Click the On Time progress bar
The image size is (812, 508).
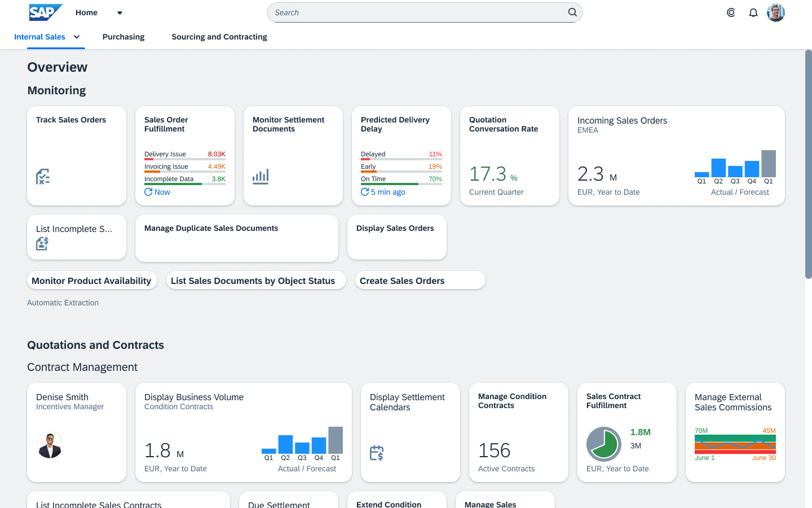[x=400, y=185]
